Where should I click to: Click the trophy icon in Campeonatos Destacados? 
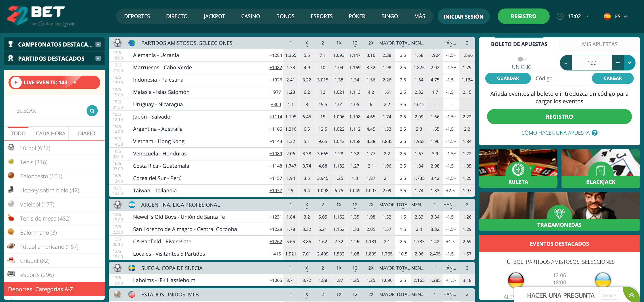pos(11,44)
